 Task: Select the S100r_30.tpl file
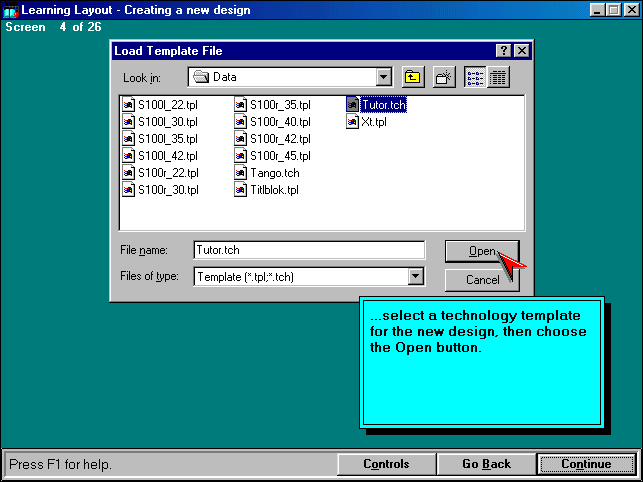pyautogui.click(x=167, y=190)
